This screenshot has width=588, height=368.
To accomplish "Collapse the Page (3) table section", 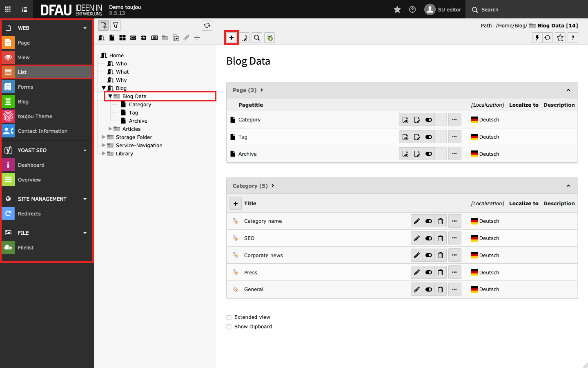I will (x=568, y=90).
